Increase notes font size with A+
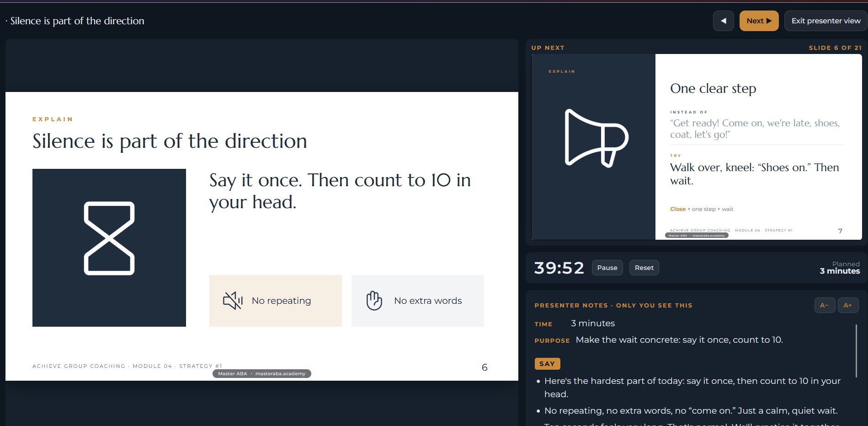Image resolution: width=868 pixels, height=426 pixels. (848, 305)
